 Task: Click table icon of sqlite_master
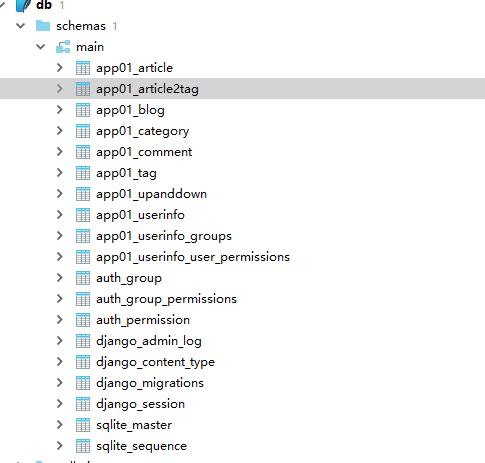(83, 425)
